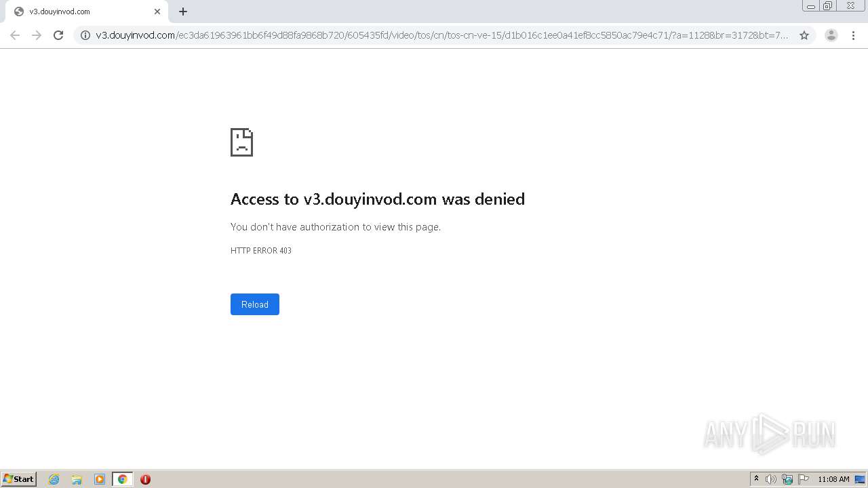Open the network tray icon
This screenshot has height=488, width=868.
tap(787, 479)
